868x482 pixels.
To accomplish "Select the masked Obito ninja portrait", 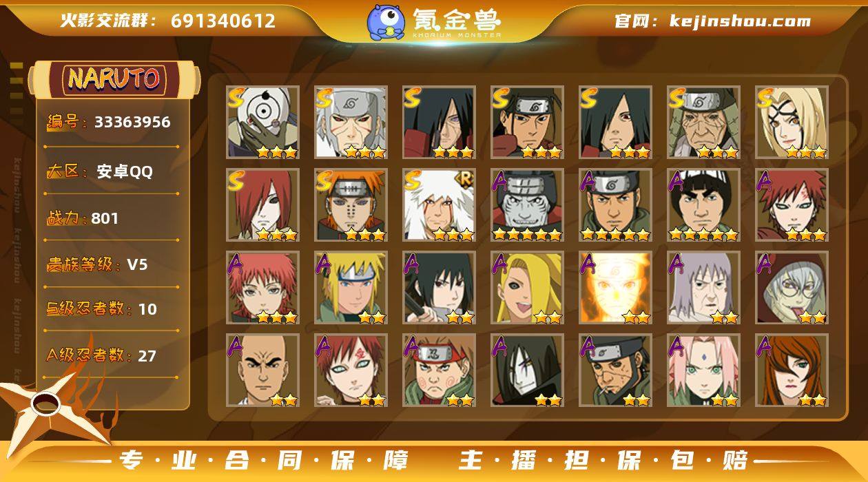I will point(262,123).
